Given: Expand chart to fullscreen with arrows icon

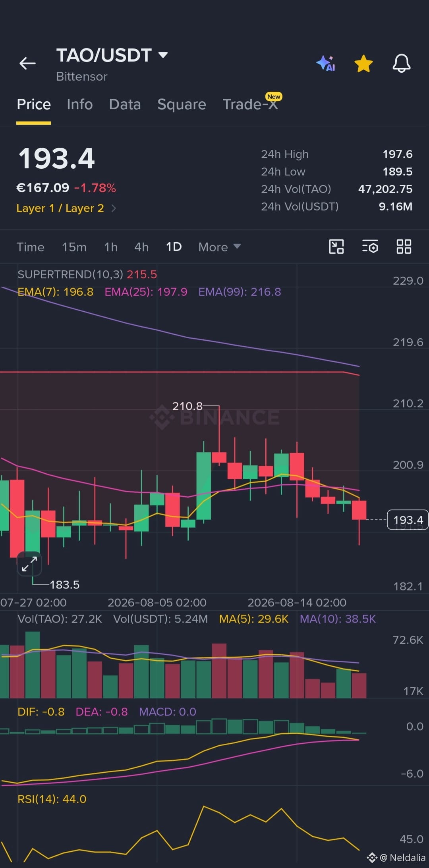Looking at the screenshot, I should [x=29, y=563].
